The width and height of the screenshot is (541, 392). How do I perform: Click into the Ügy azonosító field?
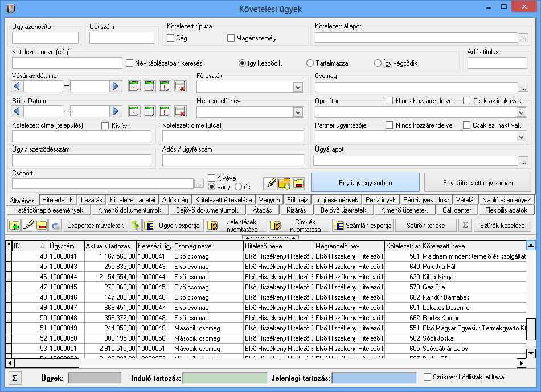(45, 38)
